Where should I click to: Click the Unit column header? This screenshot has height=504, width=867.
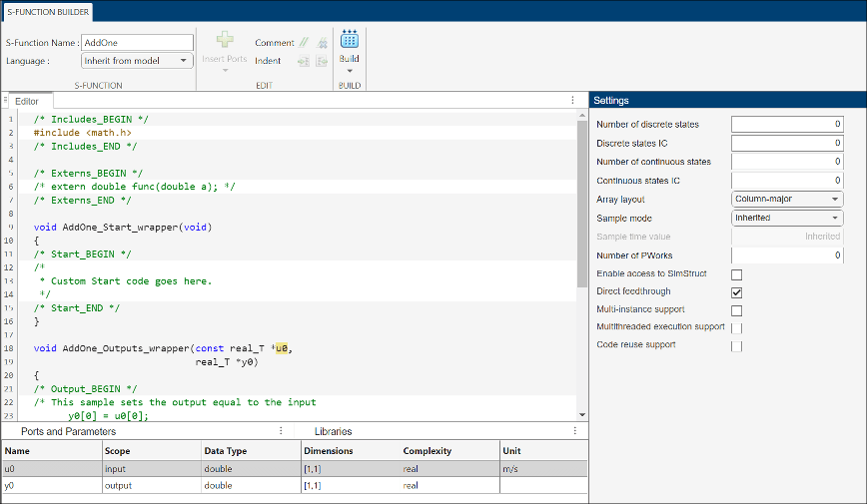(543, 451)
